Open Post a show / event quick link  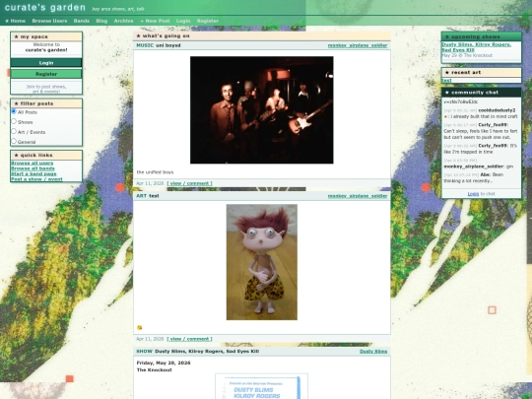tap(36, 179)
